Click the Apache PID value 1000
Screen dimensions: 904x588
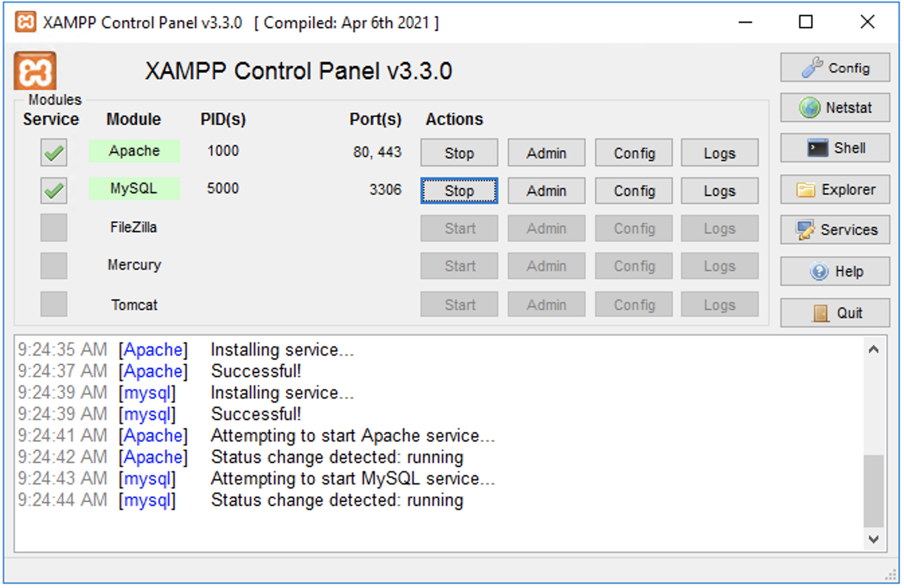click(x=223, y=150)
